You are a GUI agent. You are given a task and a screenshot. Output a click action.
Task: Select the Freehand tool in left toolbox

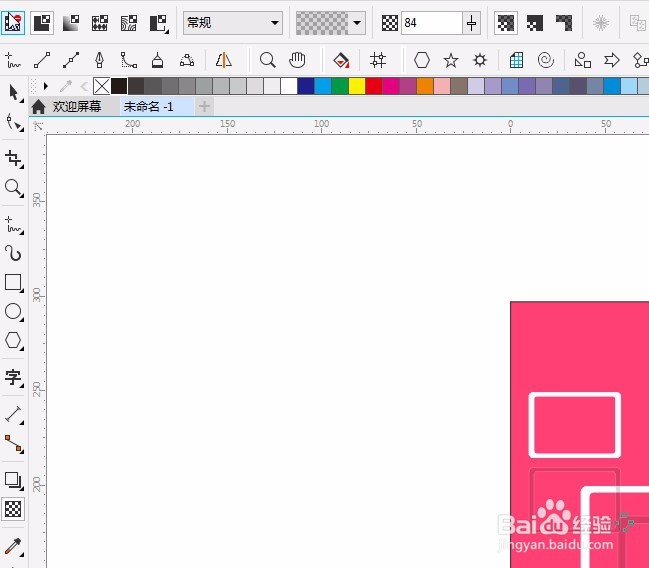point(14,225)
